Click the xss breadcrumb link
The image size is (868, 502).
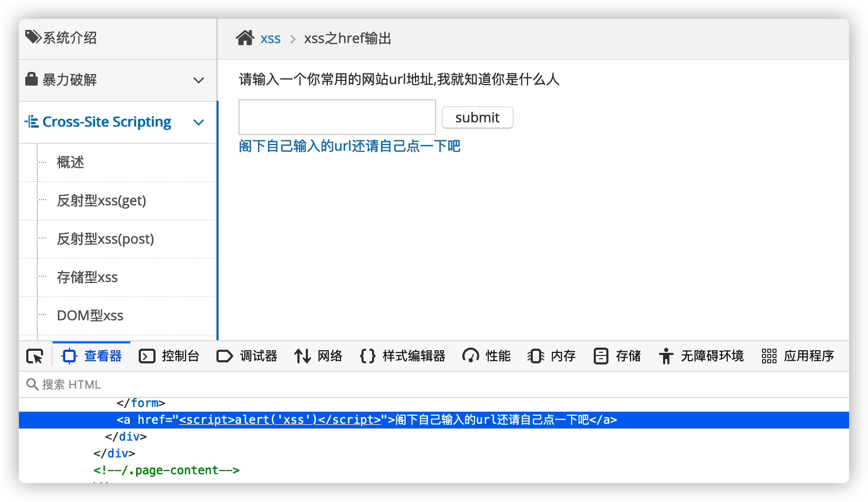click(270, 39)
